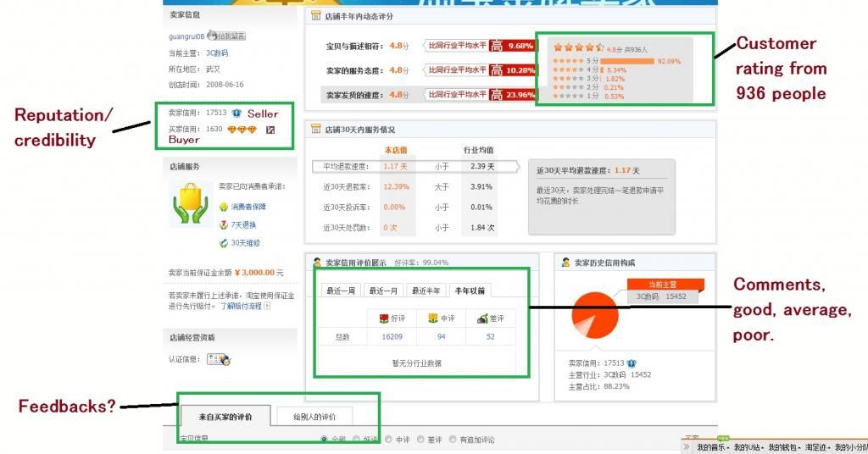Open the 3C数码 category link under 当前主营
Image resolution: width=868 pixels, height=454 pixels.
(x=217, y=53)
